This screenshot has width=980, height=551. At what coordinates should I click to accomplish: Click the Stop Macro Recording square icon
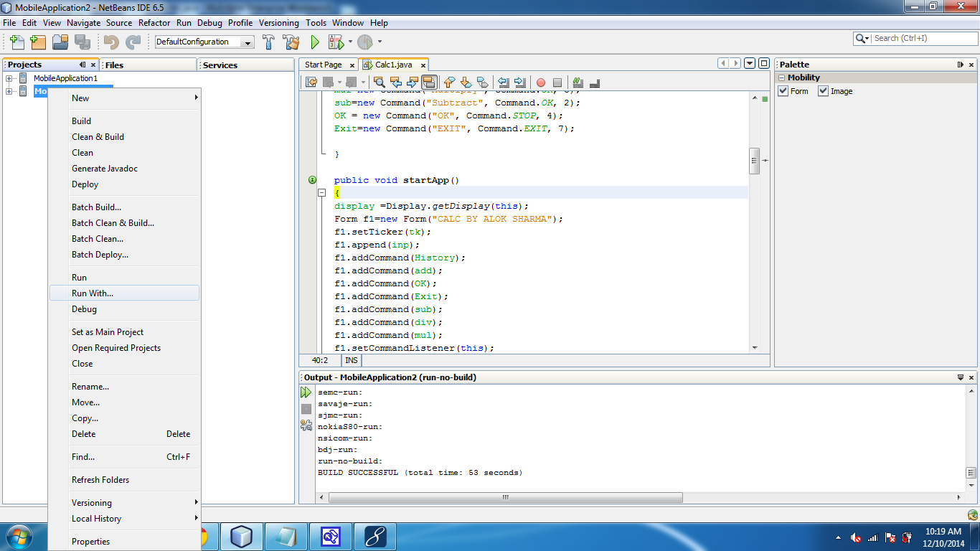[x=557, y=83]
